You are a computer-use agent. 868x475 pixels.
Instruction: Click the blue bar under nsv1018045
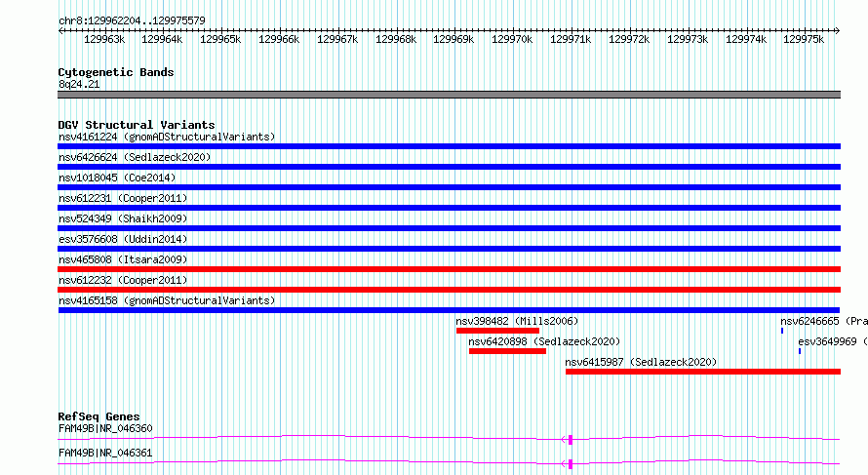[x=449, y=187]
